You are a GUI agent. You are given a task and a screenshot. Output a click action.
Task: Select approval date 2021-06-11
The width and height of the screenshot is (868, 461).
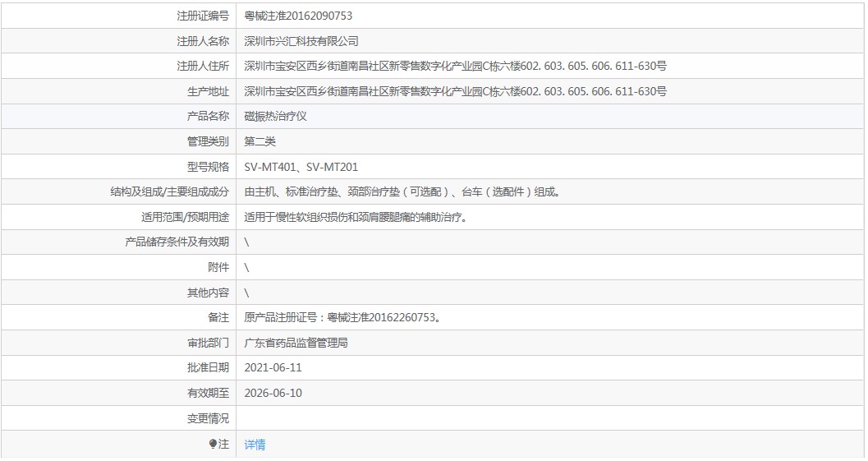[x=273, y=368]
